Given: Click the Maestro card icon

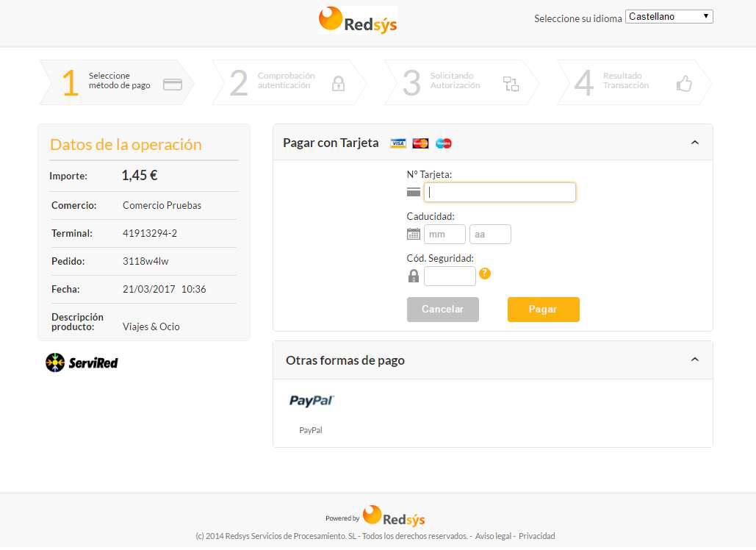Looking at the screenshot, I should coord(442,143).
